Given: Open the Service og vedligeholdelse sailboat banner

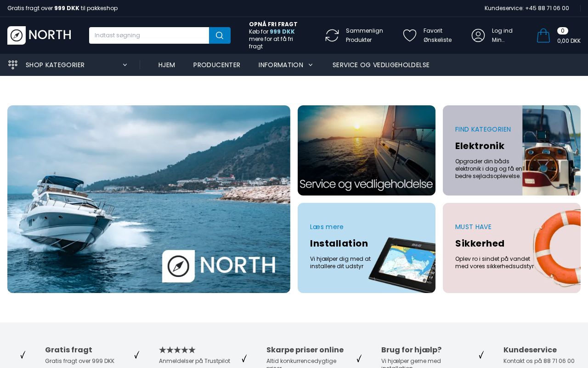Looking at the screenshot, I should pos(367,150).
